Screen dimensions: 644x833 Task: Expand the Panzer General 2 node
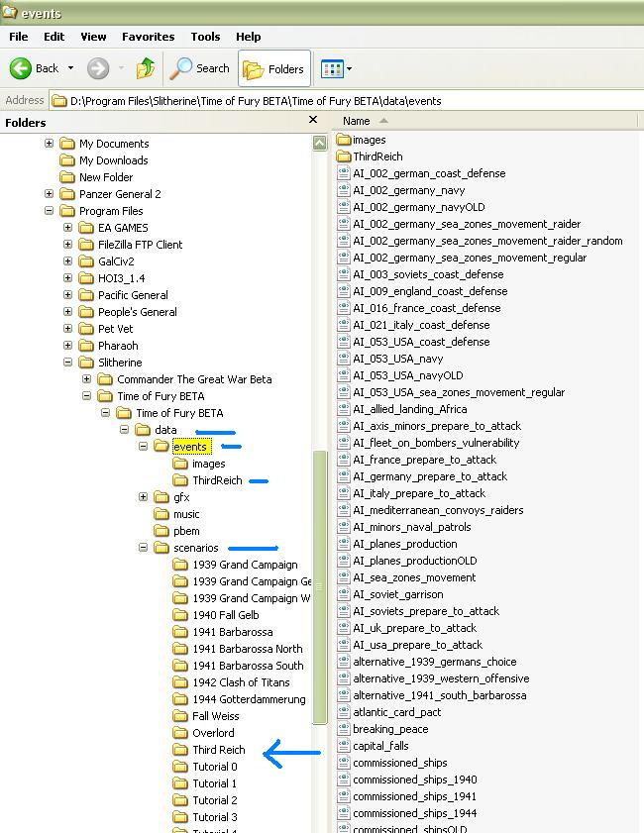click(49, 194)
